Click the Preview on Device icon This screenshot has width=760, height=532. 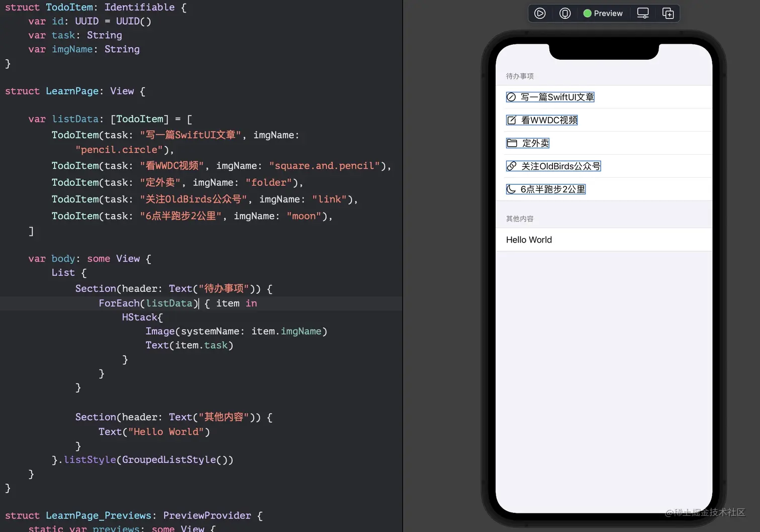coord(565,14)
